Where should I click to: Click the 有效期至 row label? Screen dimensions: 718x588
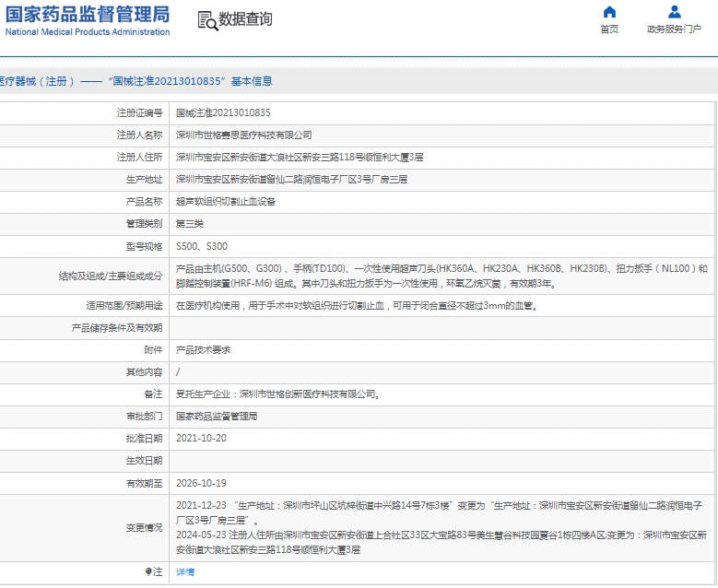click(144, 483)
